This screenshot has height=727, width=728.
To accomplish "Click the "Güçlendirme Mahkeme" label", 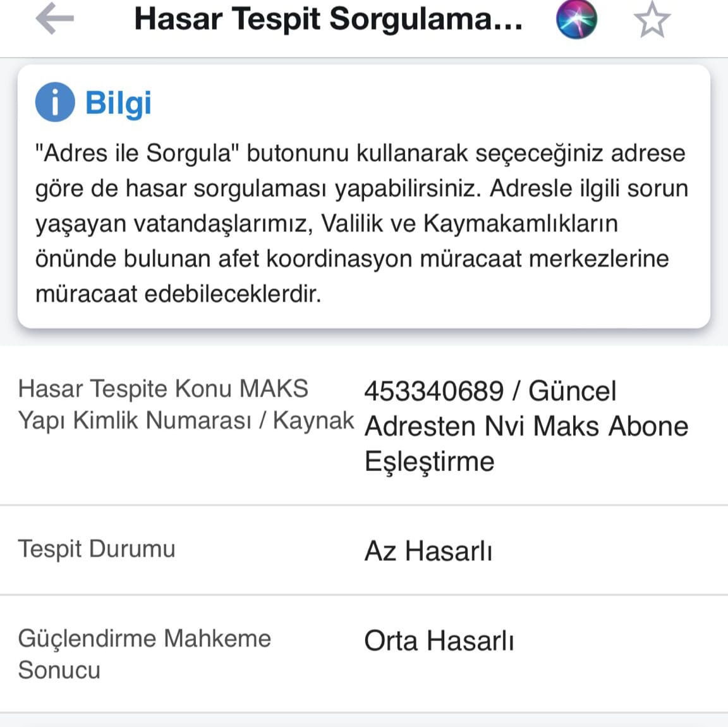I will point(144,638).
